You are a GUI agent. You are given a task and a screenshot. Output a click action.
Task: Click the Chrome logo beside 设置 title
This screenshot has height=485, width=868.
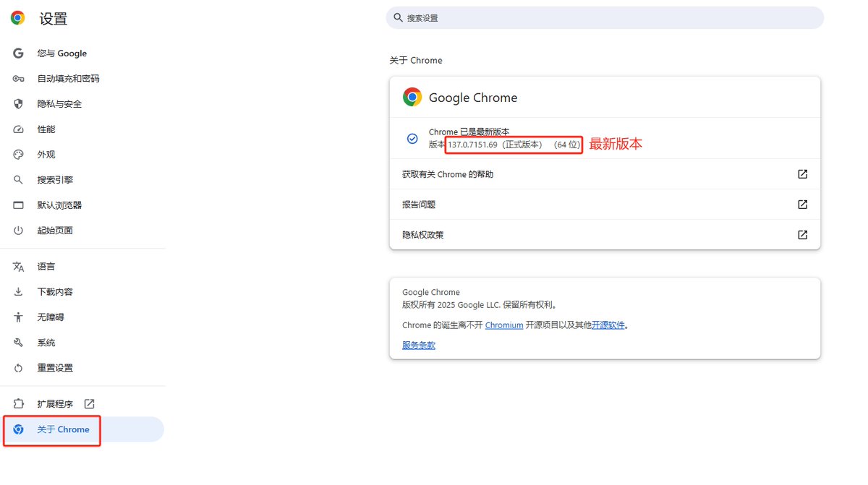(x=18, y=18)
